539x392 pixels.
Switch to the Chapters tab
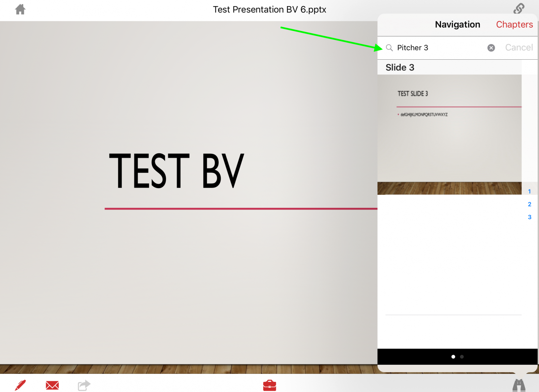point(514,25)
